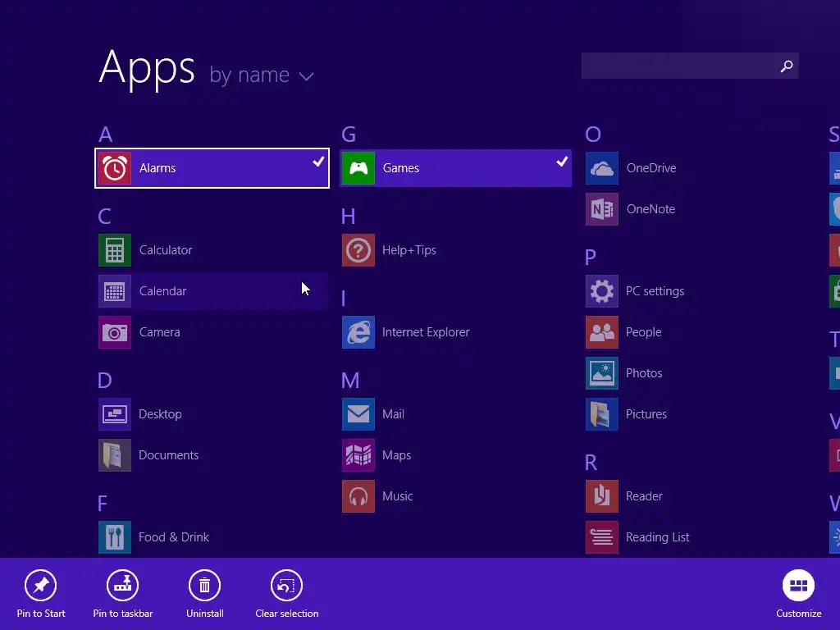Pin selected apps to Start
The width and height of the screenshot is (840, 630).
click(41, 594)
